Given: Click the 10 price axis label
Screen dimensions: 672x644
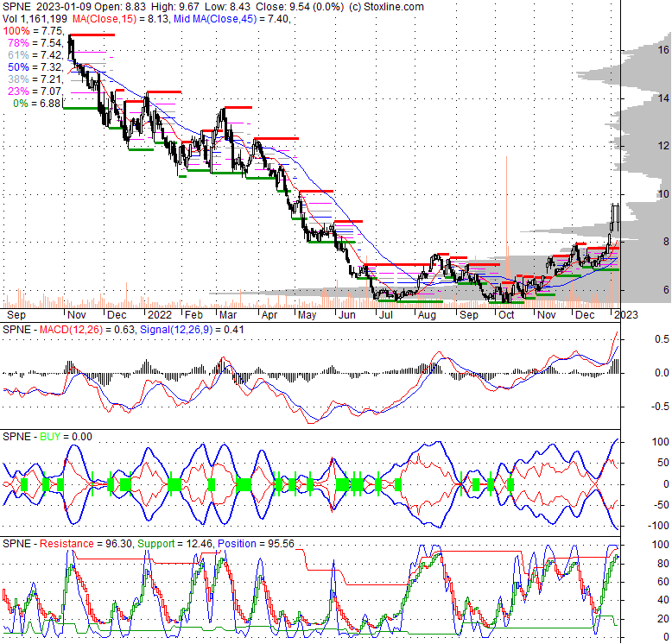Looking at the screenshot, I should point(663,194).
